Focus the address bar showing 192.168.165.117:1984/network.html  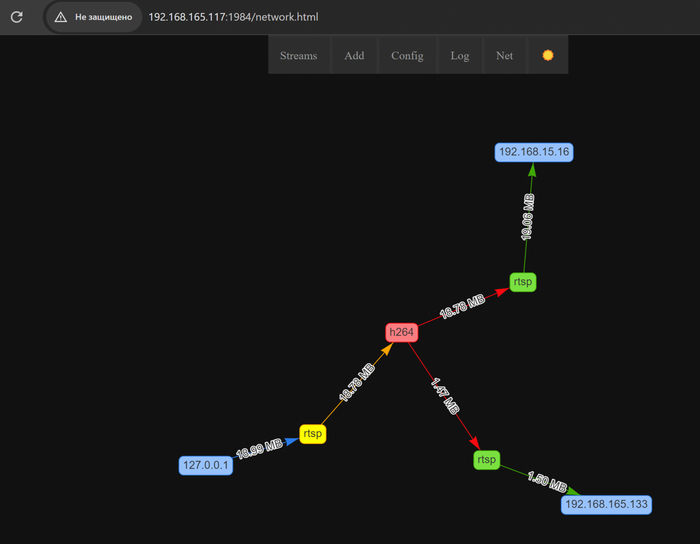coord(233,17)
